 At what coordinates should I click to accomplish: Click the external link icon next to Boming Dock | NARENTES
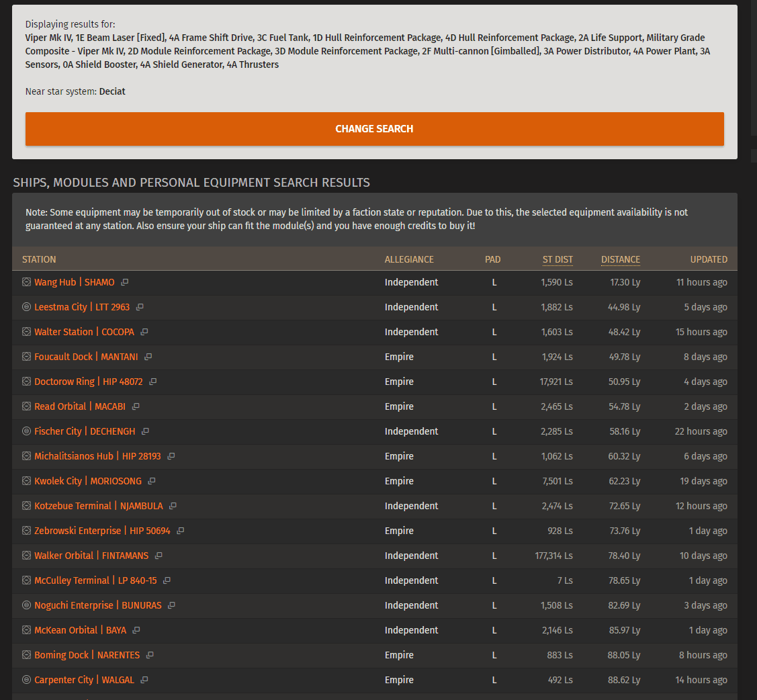(150, 656)
